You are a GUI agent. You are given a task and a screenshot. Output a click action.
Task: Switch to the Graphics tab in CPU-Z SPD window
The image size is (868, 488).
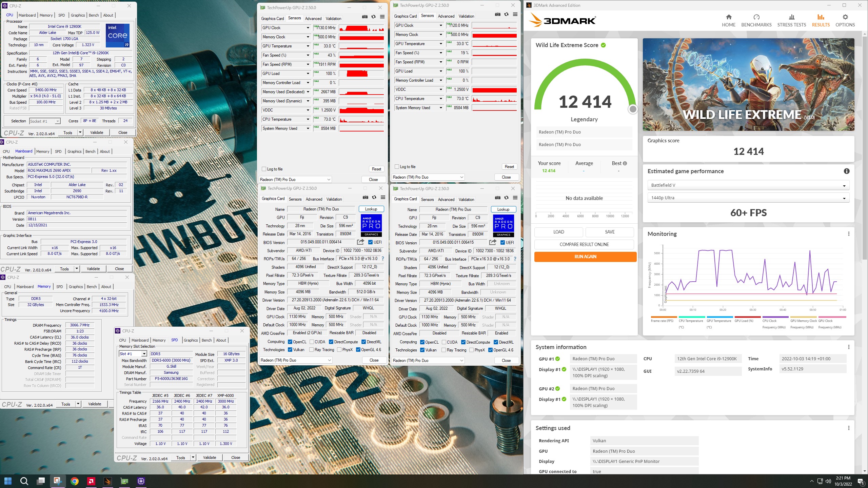pos(191,340)
